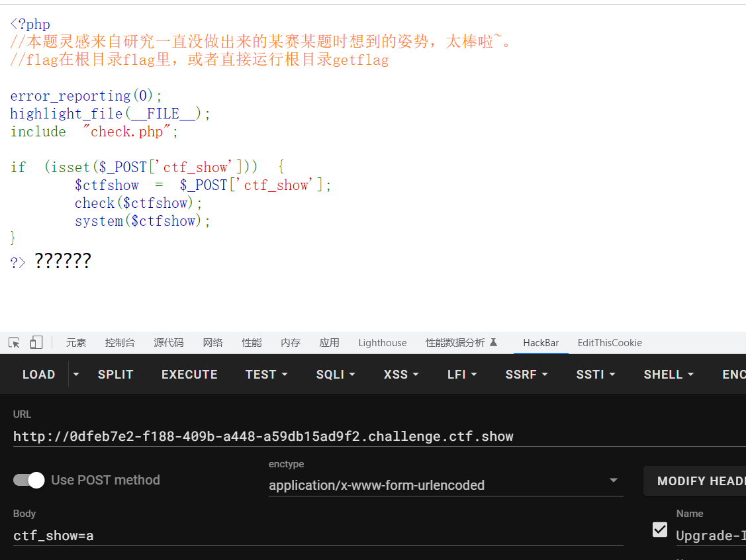Expand the enctype dropdown
Image resolution: width=746 pixels, height=560 pixels.
click(x=613, y=481)
